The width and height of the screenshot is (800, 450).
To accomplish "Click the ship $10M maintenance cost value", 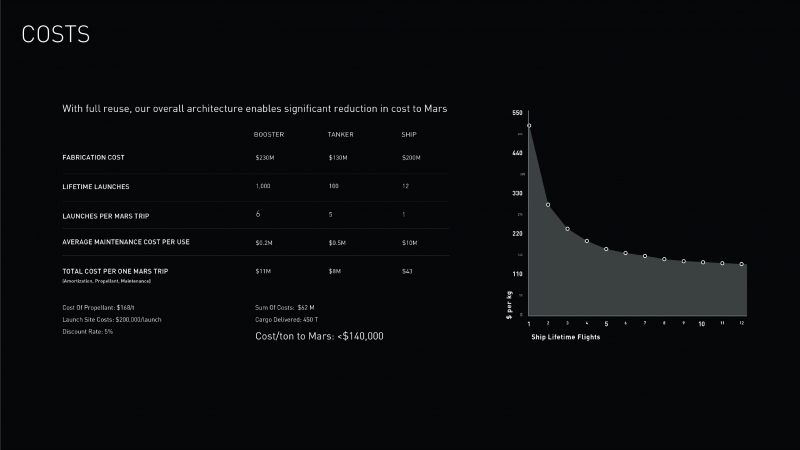I will coord(409,243).
